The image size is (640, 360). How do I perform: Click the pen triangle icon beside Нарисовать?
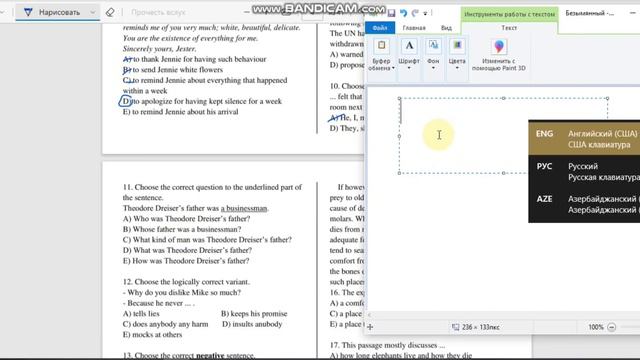pos(28,12)
